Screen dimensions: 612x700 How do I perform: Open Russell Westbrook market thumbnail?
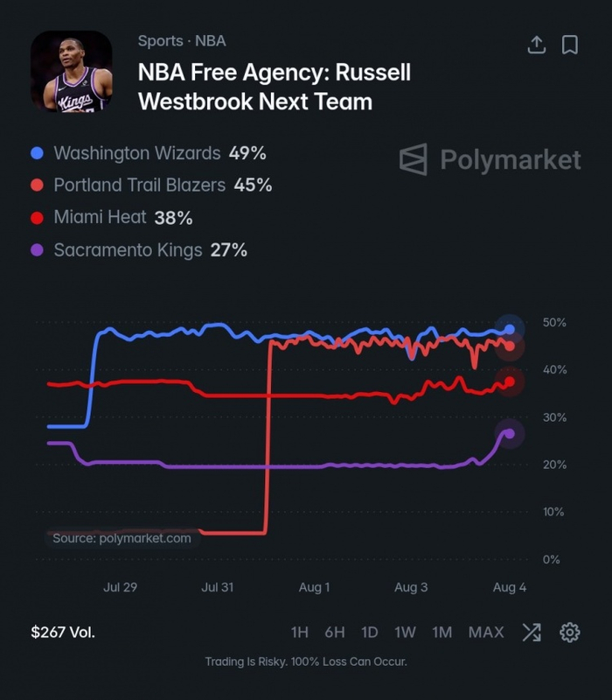point(72,71)
